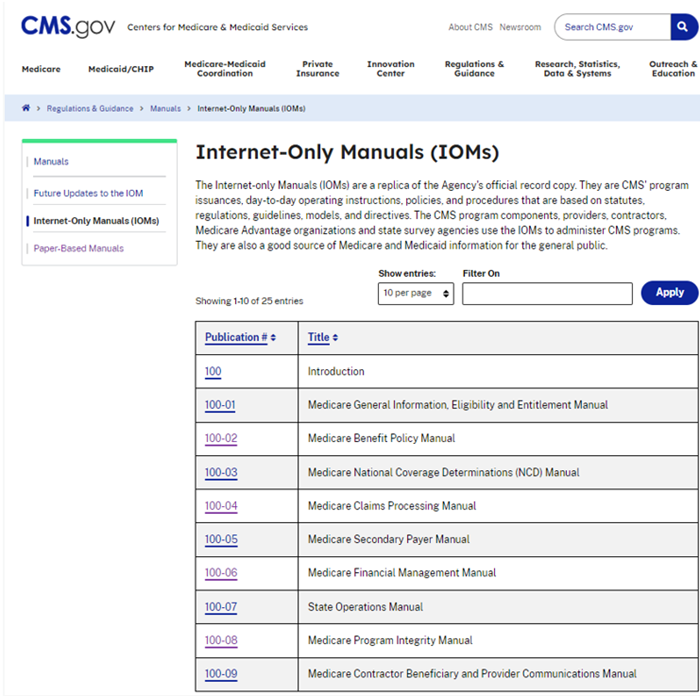Viewport: 700px width, 696px height.
Task: Click Medicare Contractor Beneficiary and Provider Communications Manual
Action: point(472,674)
